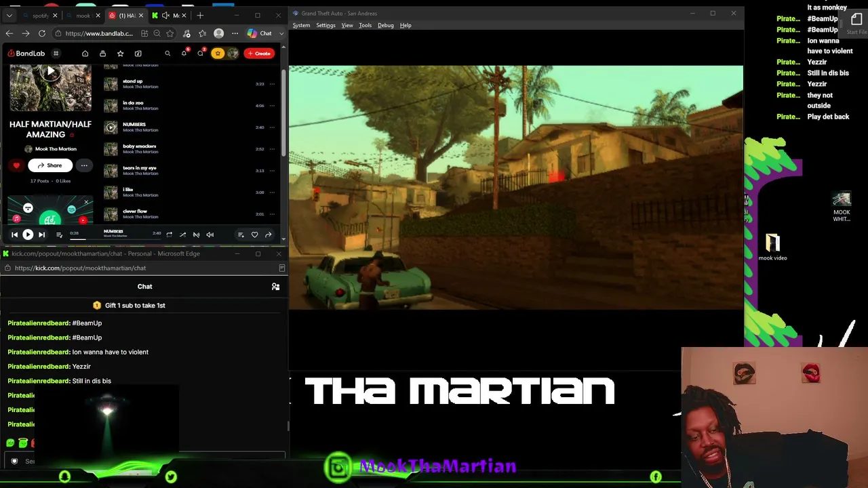
Task: Open options for 'i like' track
Action: pyautogui.click(x=272, y=192)
